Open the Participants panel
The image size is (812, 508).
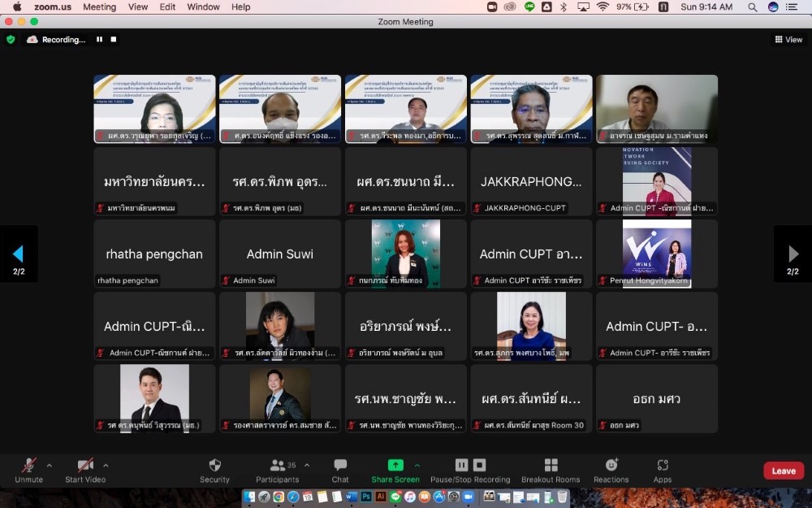click(278, 466)
